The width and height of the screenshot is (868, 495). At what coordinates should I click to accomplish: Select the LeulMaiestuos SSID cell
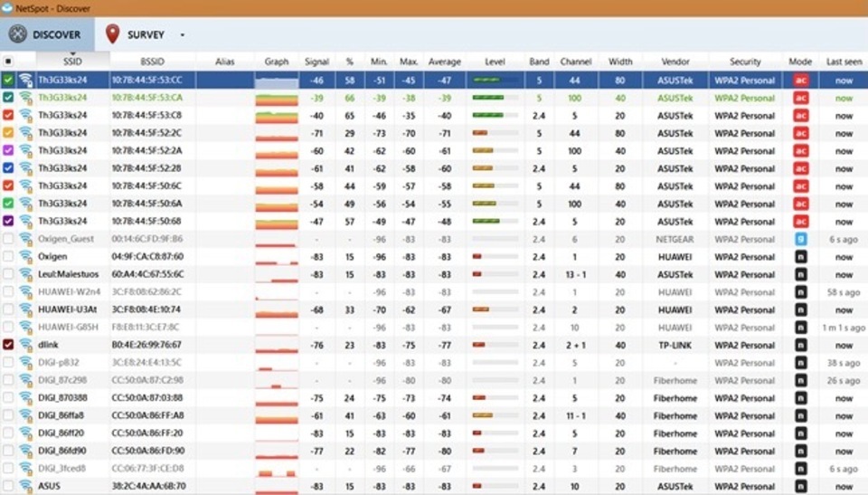[68, 274]
